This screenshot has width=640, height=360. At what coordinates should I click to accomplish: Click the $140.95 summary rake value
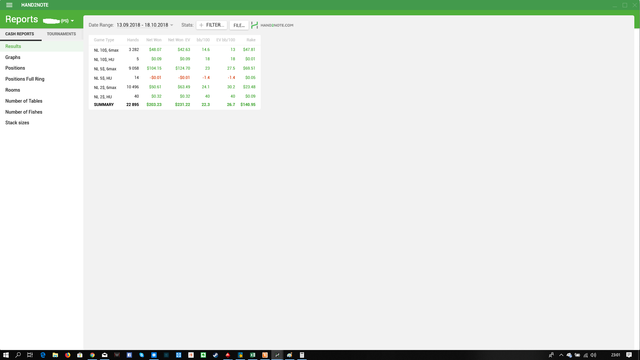(x=248, y=105)
